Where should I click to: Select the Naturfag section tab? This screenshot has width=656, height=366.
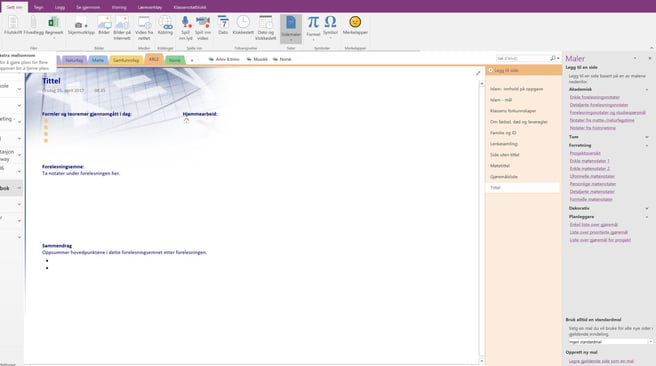point(74,60)
